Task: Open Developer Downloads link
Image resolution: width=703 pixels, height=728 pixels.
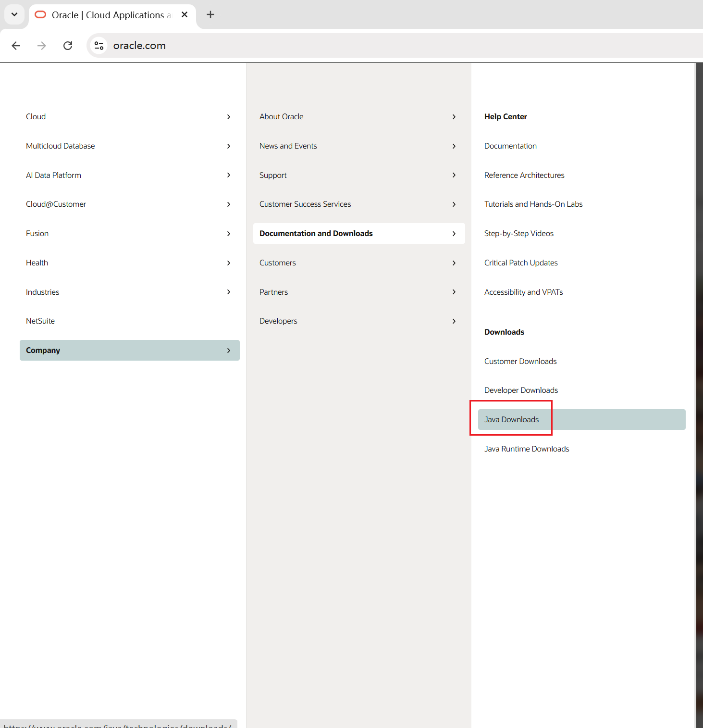Action: pos(521,390)
